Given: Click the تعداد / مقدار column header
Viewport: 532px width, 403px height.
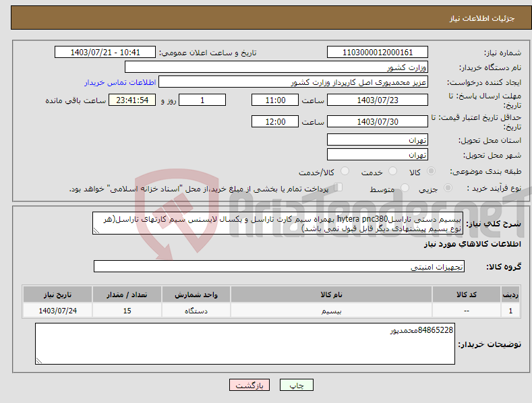Looking at the screenshot, I should tap(127, 294).
